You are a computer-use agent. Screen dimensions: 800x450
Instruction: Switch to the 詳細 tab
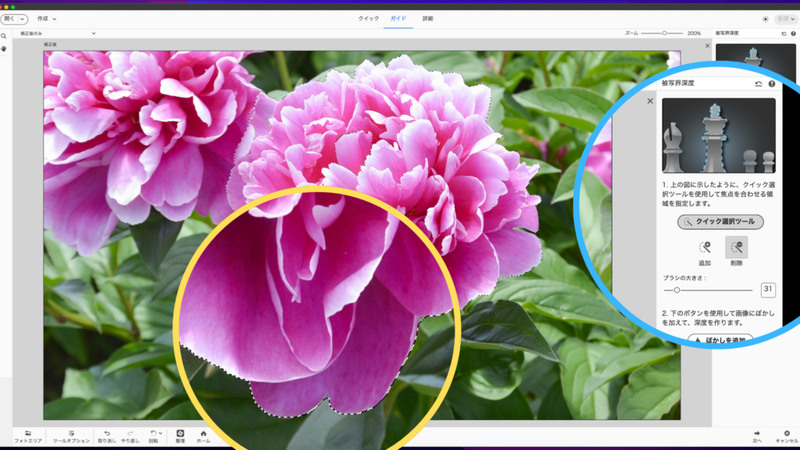pos(428,18)
